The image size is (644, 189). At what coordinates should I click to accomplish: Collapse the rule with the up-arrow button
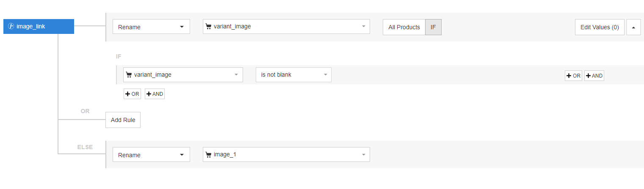[633, 27]
